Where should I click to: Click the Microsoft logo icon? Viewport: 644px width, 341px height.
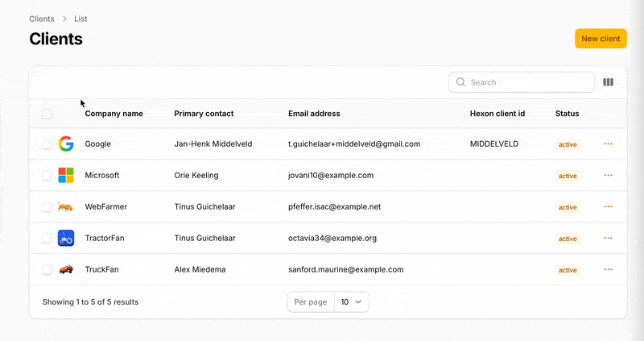click(x=66, y=175)
